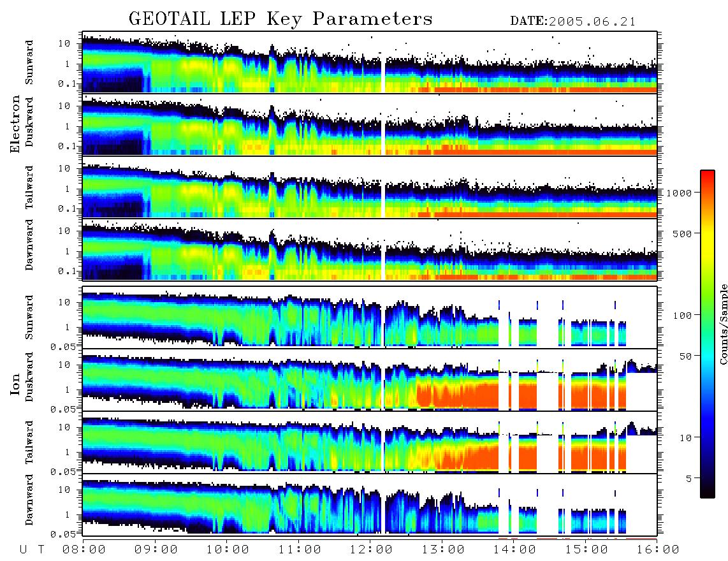Select the Ion "Sunward" axis label

[29, 317]
